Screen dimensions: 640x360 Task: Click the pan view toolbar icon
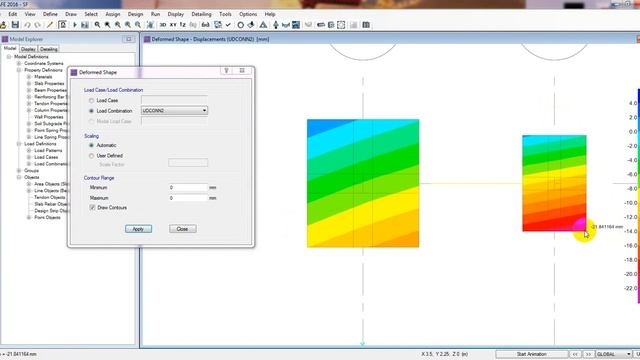click(x=150, y=25)
